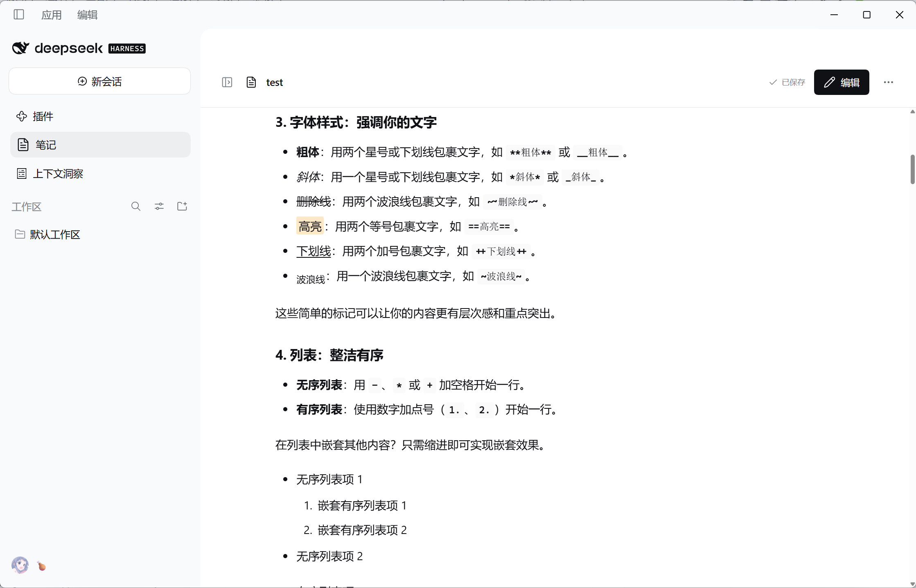Start a 新会话 conversation
Screen dimensions: 916x588
pos(99,81)
